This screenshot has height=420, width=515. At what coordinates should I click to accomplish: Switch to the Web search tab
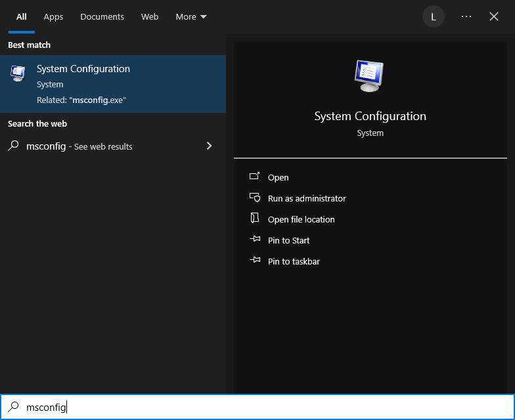click(150, 17)
